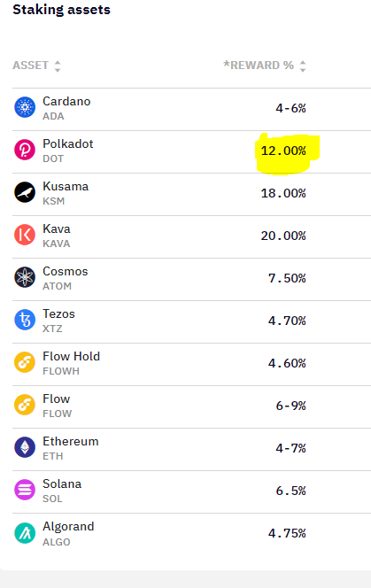The height and width of the screenshot is (588, 371).
Task: Click the *REWARD % column header
Action: (x=259, y=66)
